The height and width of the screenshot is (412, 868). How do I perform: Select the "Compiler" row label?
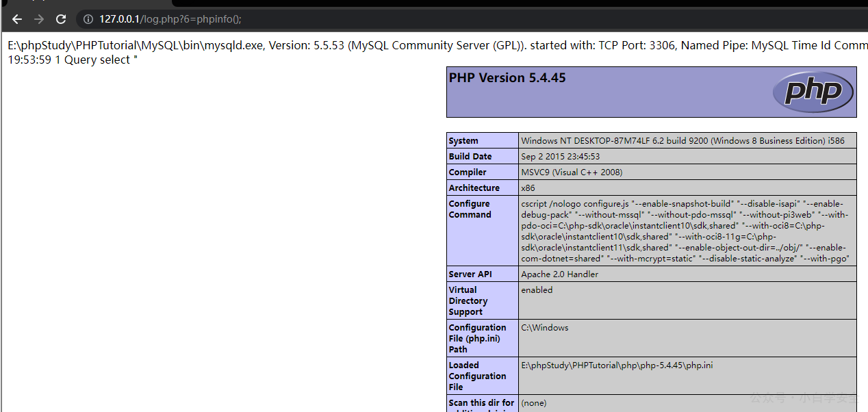tap(468, 172)
